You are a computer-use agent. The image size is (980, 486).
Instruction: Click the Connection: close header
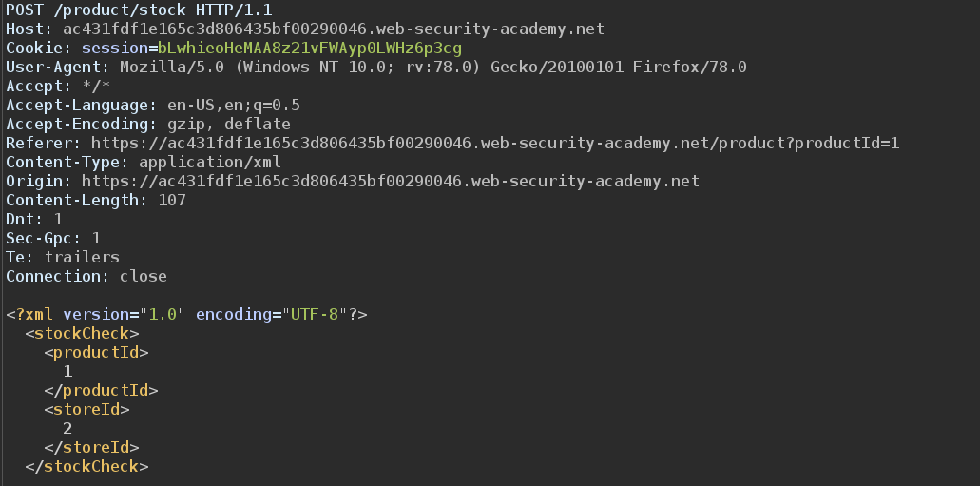click(86, 277)
